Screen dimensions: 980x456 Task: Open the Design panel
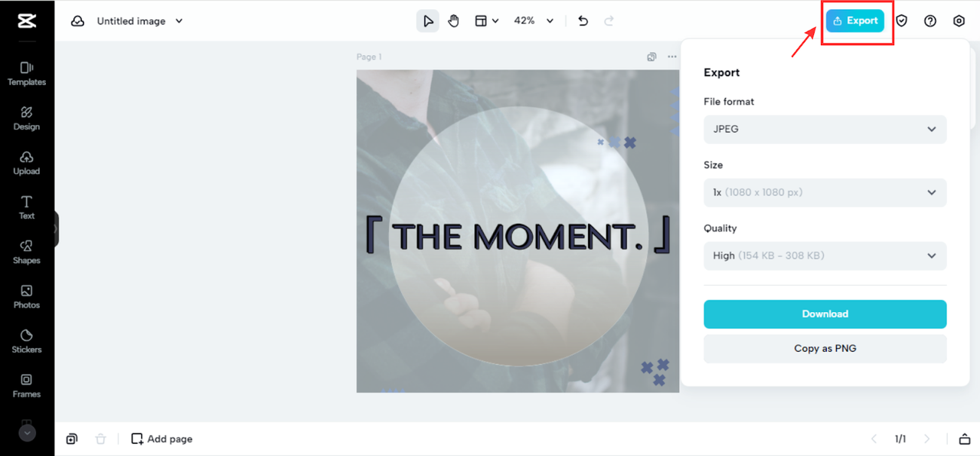[27, 118]
